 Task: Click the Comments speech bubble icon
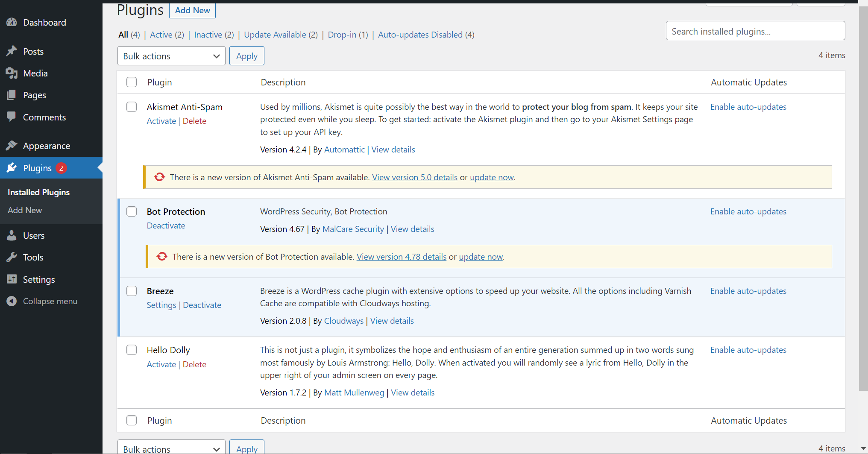point(12,117)
